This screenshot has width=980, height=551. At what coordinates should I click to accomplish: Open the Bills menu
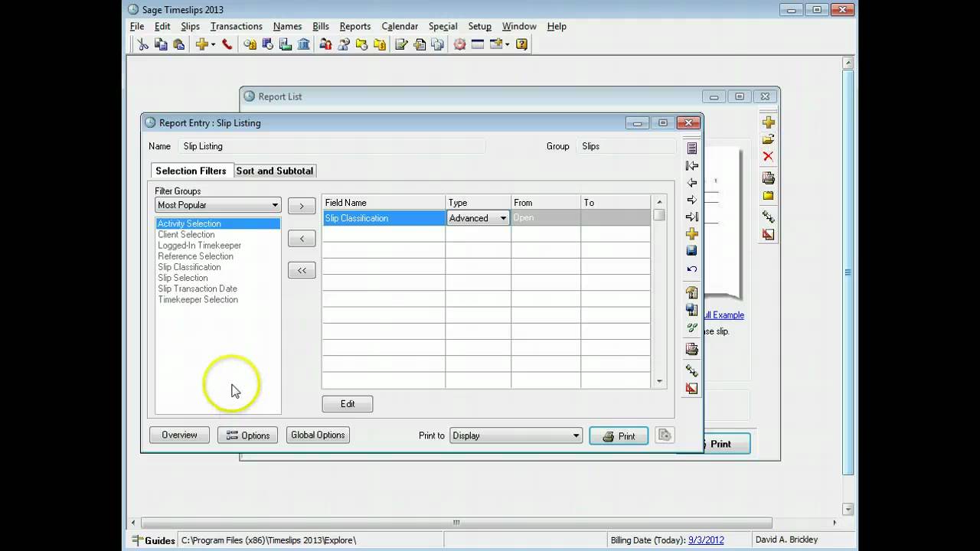coord(321,26)
